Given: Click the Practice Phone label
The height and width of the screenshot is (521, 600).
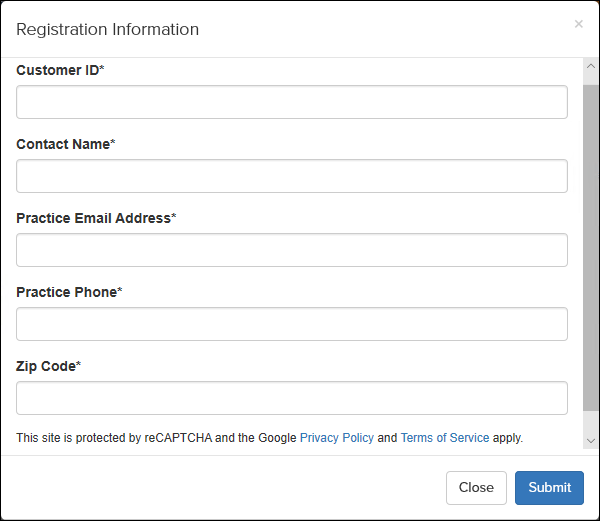Looking at the screenshot, I should [x=68, y=292].
